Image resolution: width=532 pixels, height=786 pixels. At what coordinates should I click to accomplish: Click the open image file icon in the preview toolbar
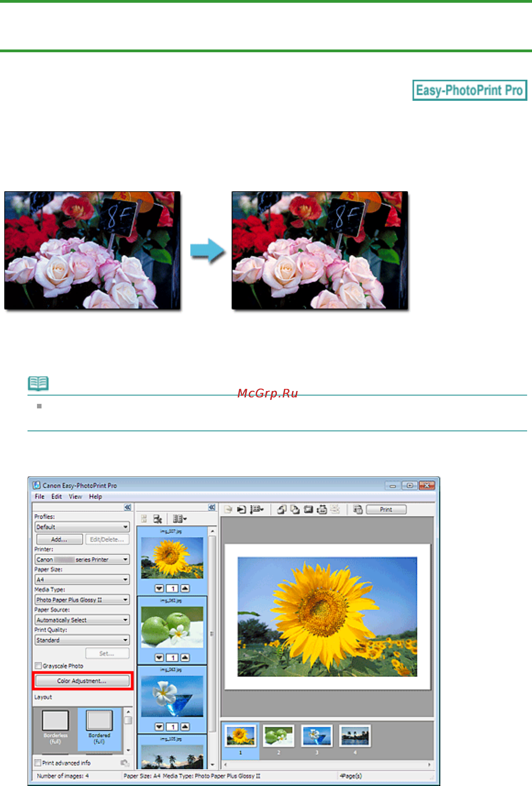228,509
